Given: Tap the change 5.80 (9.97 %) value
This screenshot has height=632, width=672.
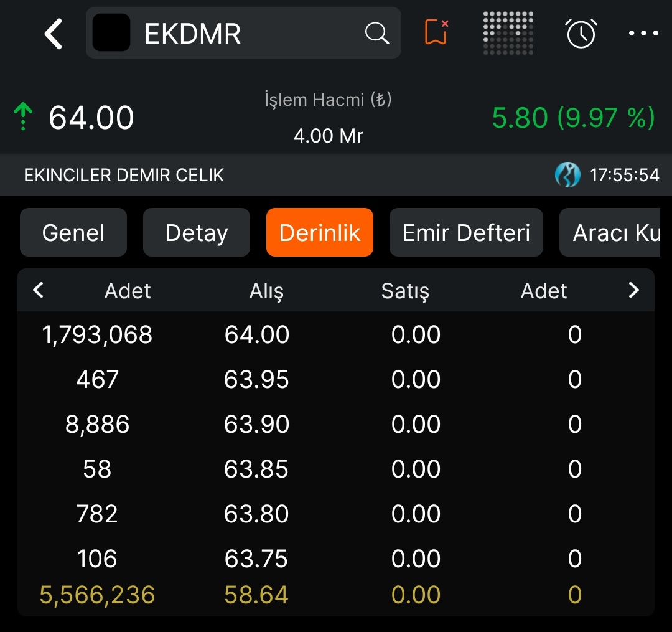Looking at the screenshot, I should [574, 118].
